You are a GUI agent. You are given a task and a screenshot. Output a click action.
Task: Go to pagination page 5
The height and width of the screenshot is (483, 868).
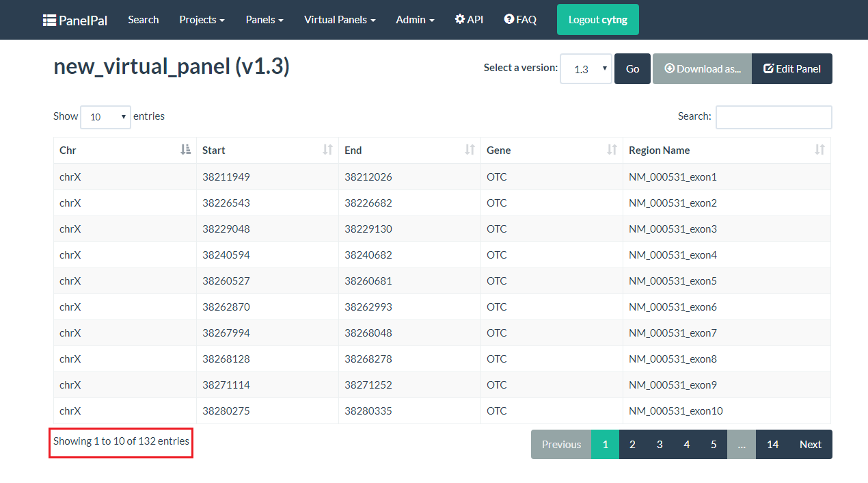714,445
